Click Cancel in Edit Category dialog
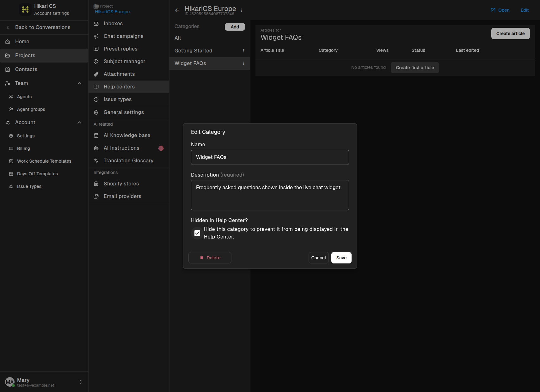 click(319, 258)
